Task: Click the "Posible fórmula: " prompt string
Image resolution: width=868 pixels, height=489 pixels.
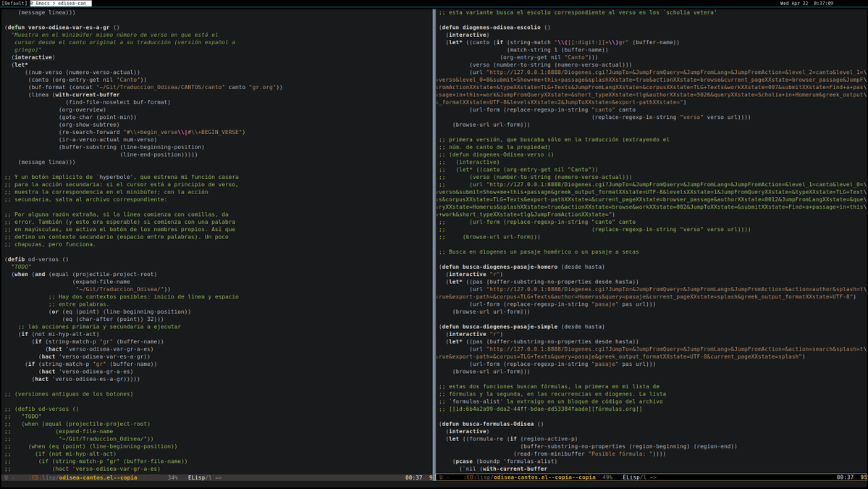Action: pyautogui.click(x=620, y=454)
